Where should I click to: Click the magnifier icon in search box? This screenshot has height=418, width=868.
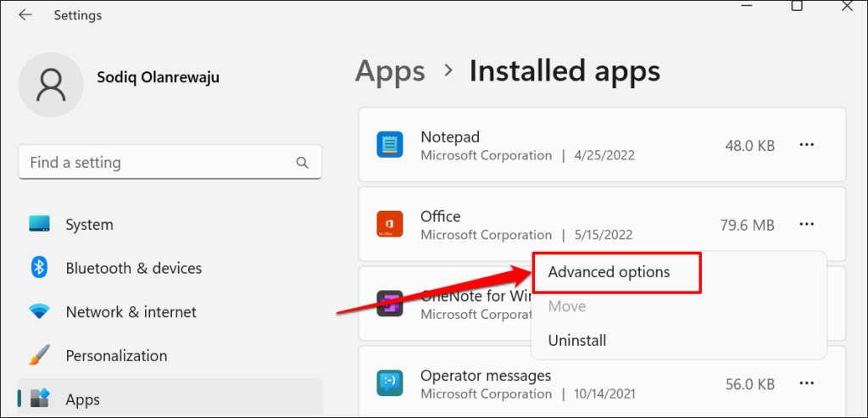[302, 162]
